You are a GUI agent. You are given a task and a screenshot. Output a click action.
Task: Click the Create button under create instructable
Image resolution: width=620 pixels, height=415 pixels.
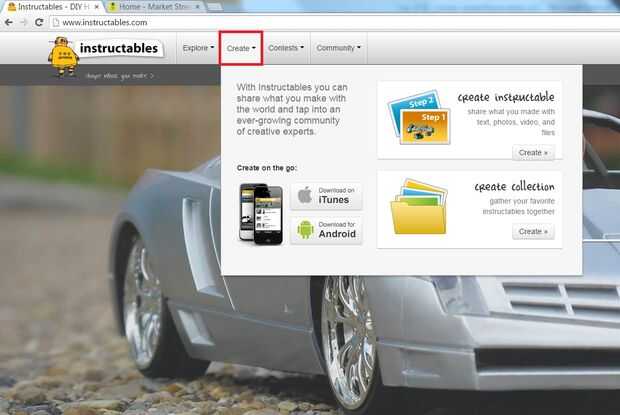533,153
